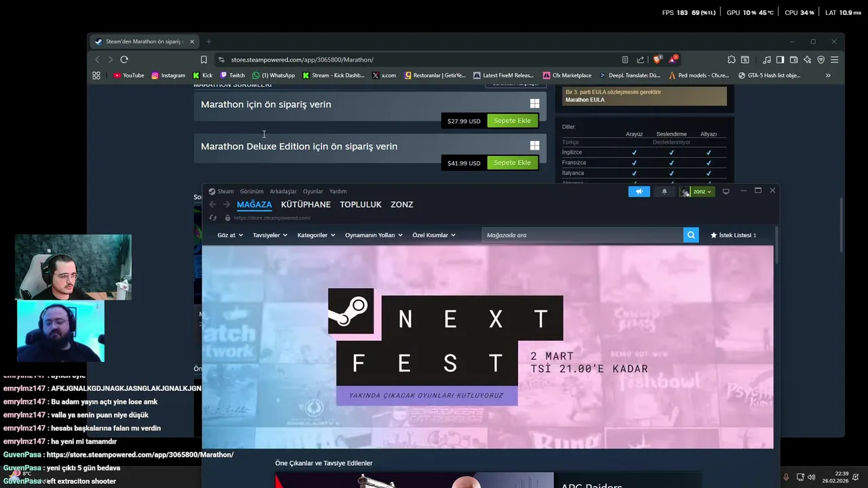Reload the page in Brave browser
The width and height of the screenshot is (868, 488).
tap(124, 60)
